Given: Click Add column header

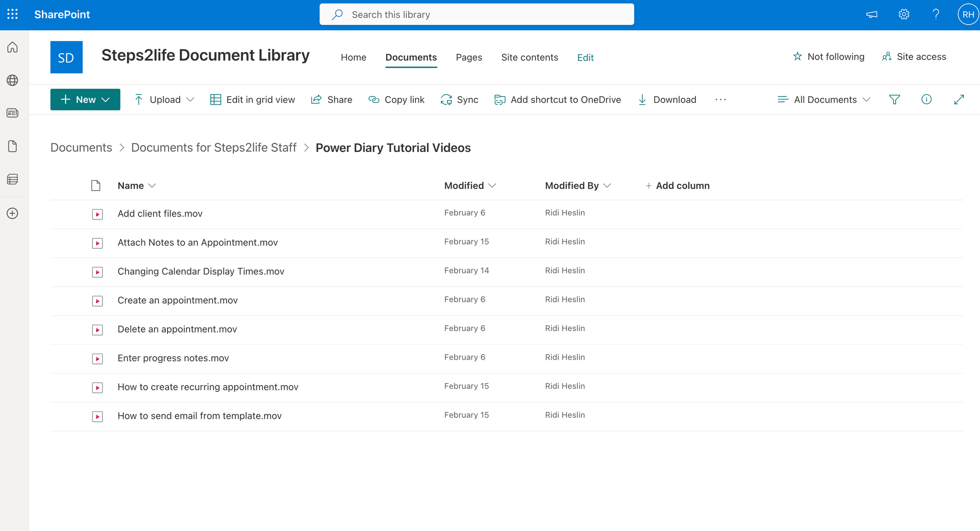Looking at the screenshot, I should (677, 186).
